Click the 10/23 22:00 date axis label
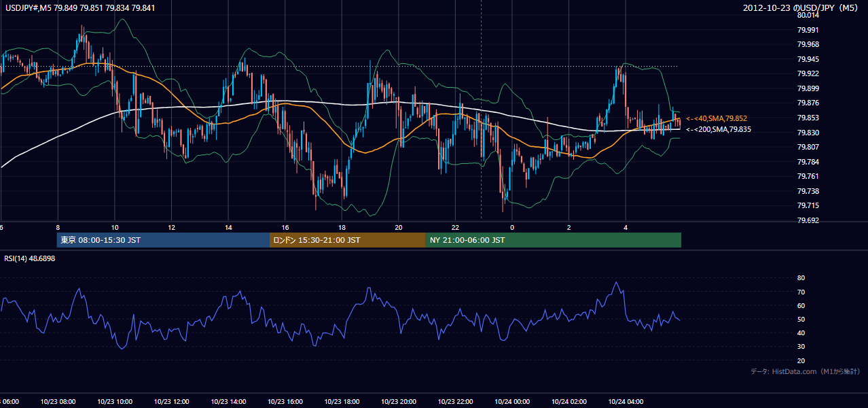The image size is (868, 408). click(456, 402)
